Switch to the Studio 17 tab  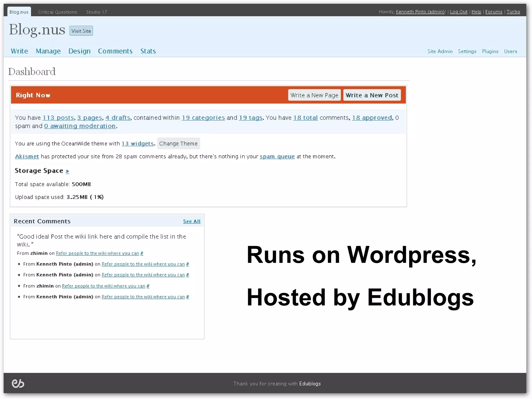97,12
